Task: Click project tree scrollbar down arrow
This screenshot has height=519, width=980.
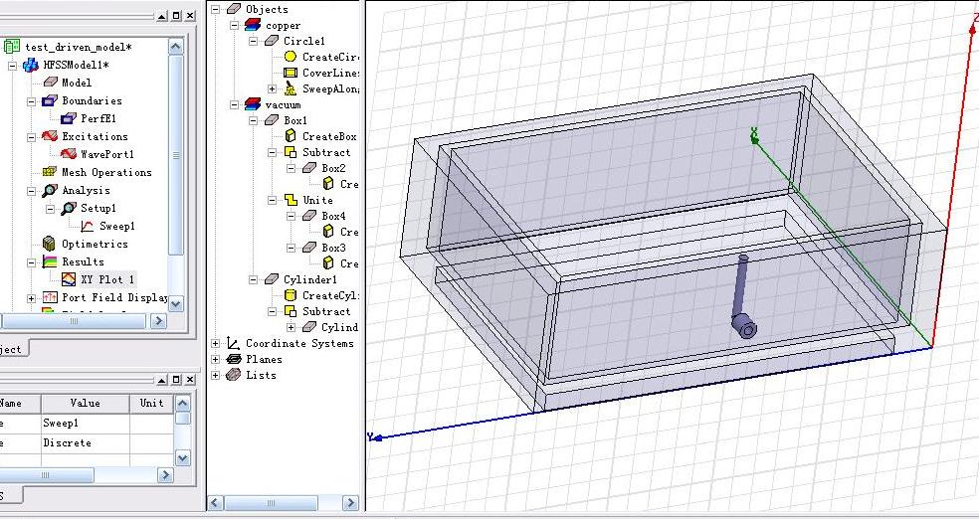Action: (x=176, y=304)
